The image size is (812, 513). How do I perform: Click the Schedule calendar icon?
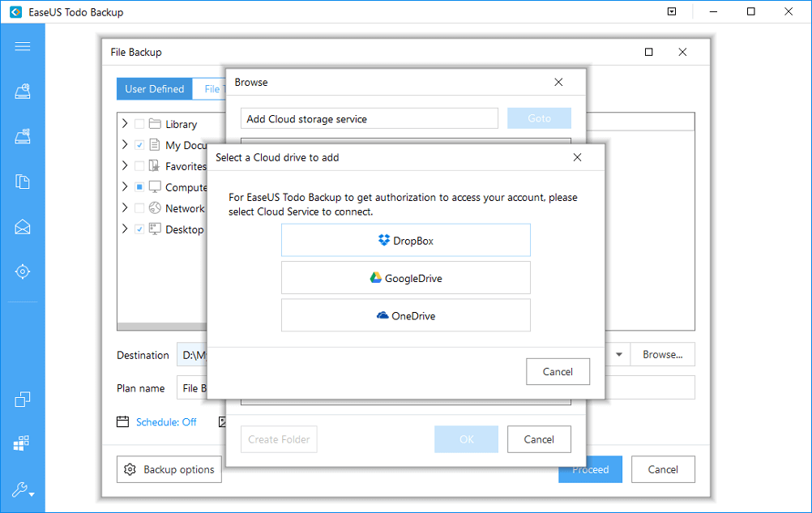(122, 422)
